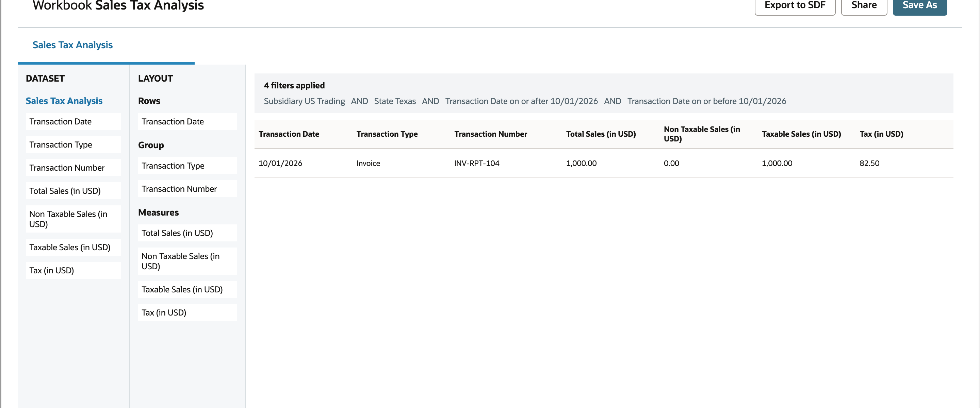Click the Save As button
Image resolution: width=980 pixels, height=408 pixels.
point(919,6)
